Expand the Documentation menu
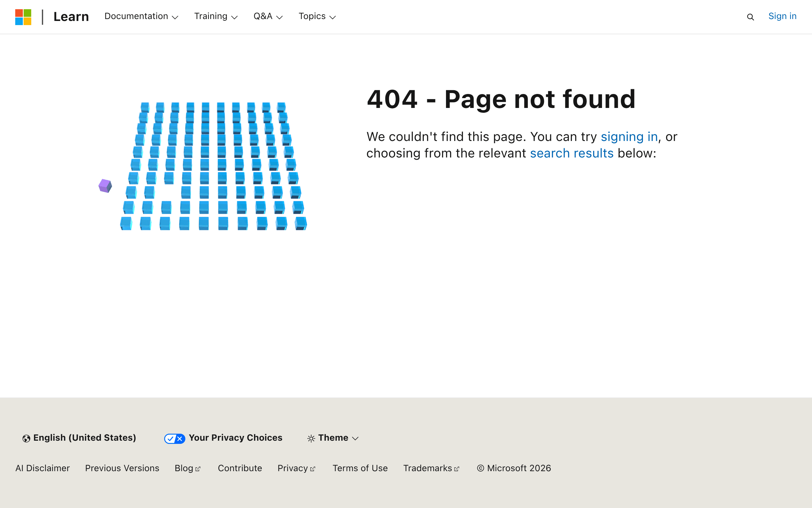This screenshot has height=508, width=812. click(x=141, y=16)
